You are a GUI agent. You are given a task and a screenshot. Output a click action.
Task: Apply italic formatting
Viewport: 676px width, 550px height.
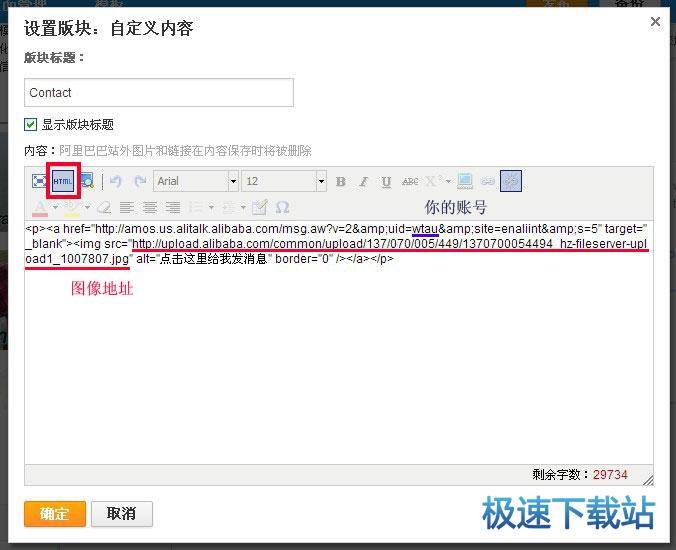(363, 181)
